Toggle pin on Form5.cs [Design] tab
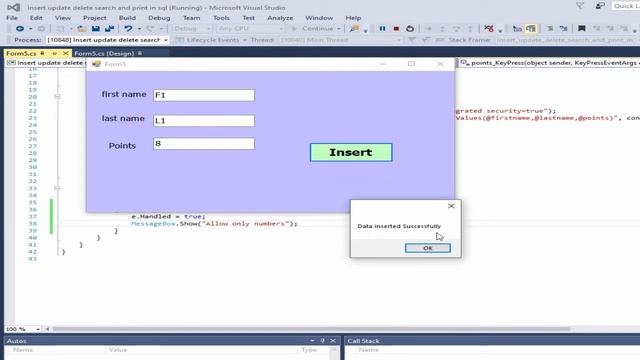 [140, 53]
